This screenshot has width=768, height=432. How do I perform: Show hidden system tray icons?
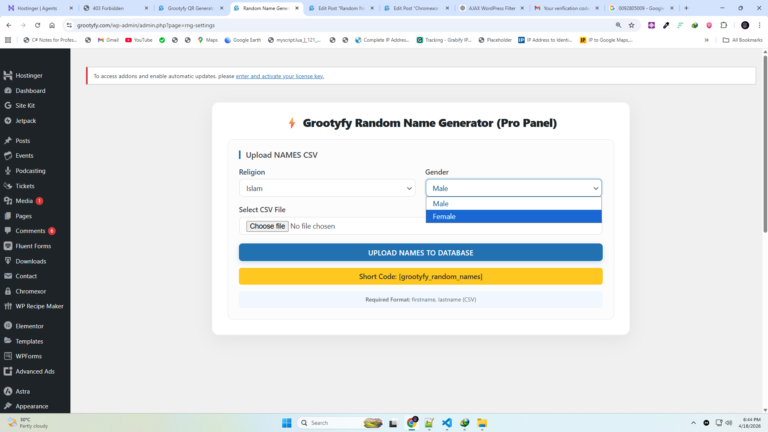pyautogui.click(x=693, y=423)
